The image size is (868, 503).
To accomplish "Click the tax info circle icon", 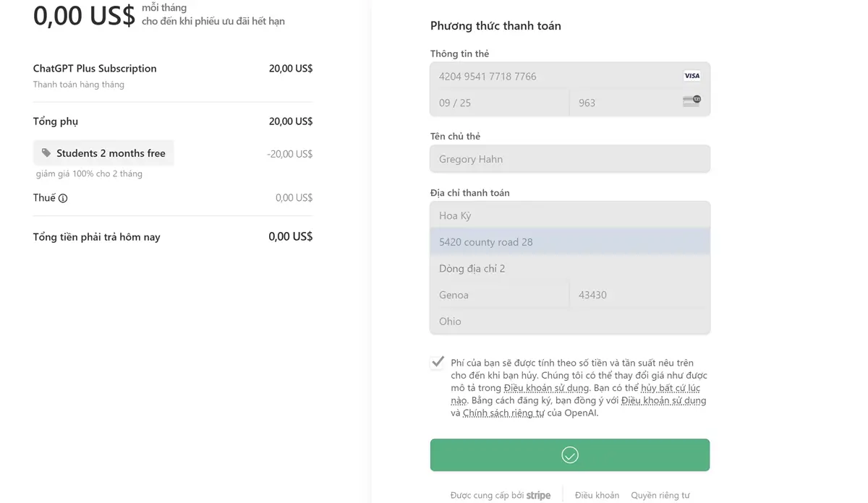I will [x=63, y=198].
